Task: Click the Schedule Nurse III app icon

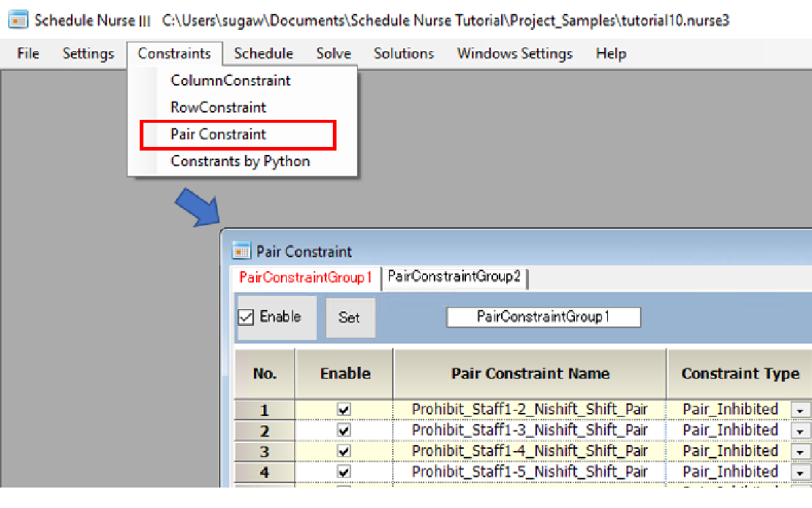Action: 18,20
